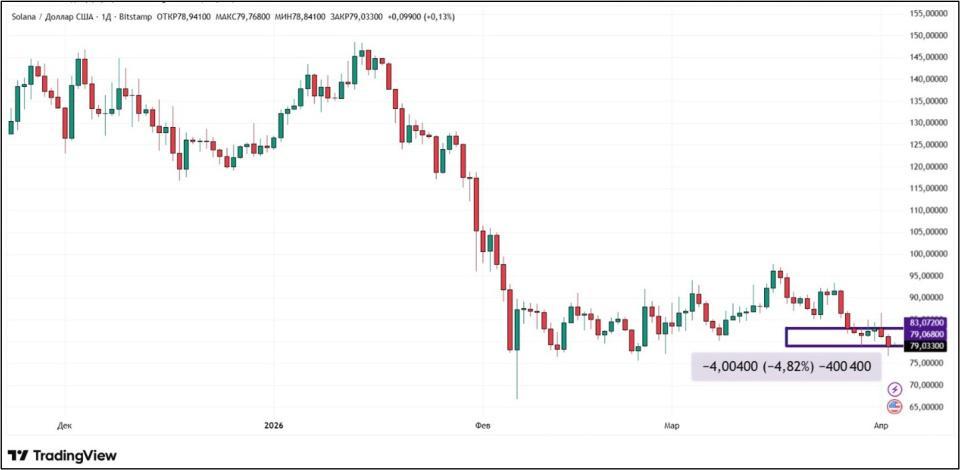This screenshot has width=960, height=470.
Task: Click the black 79,03300 current price label
Action: pyautogui.click(x=923, y=346)
